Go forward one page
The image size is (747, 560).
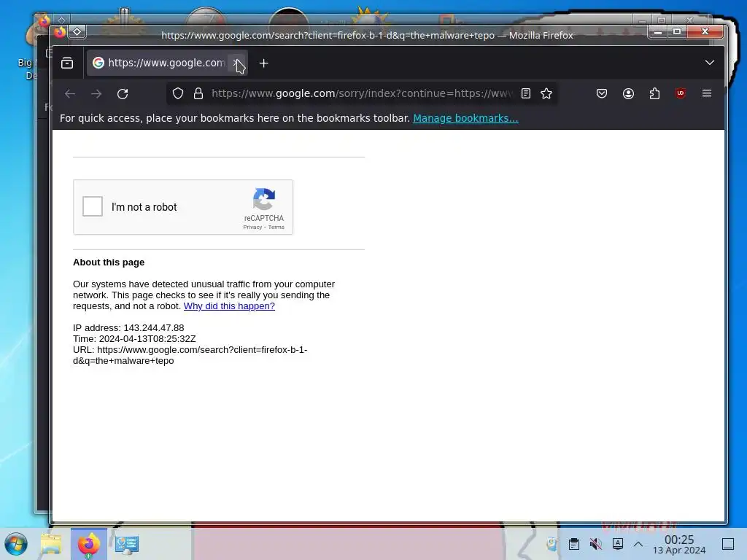pyautogui.click(x=96, y=94)
